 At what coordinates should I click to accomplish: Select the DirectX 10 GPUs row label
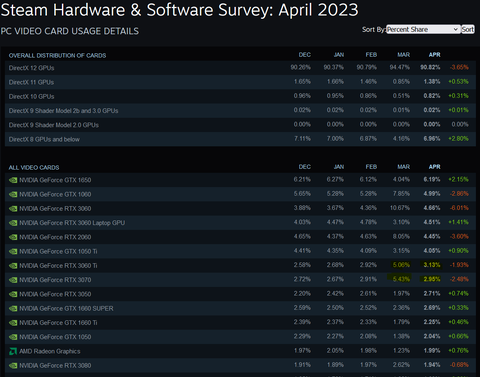tap(31, 97)
